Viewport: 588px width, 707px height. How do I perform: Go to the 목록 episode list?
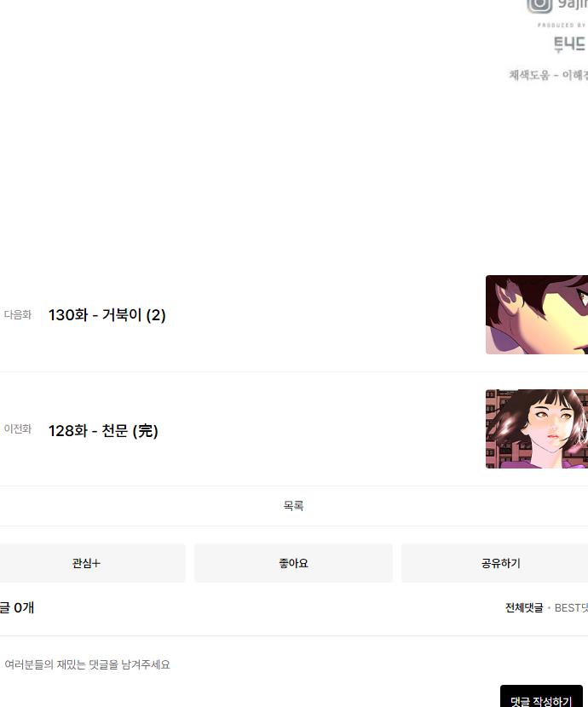tap(293, 506)
